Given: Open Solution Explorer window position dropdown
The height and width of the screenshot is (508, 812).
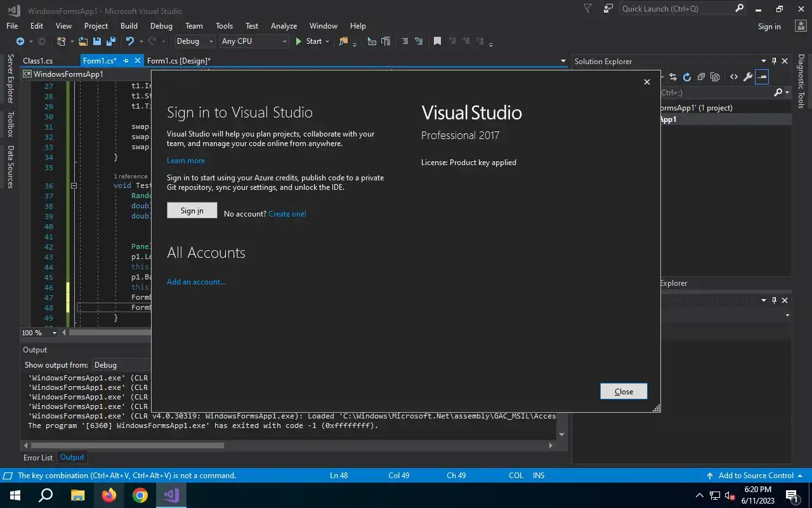Looking at the screenshot, I should [763, 62].
